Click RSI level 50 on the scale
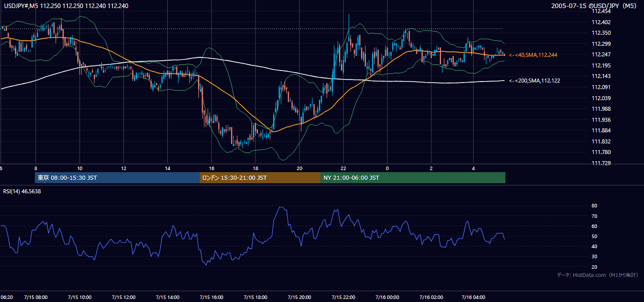This screenshot has height=302, width=644. [x=594, y=236]
